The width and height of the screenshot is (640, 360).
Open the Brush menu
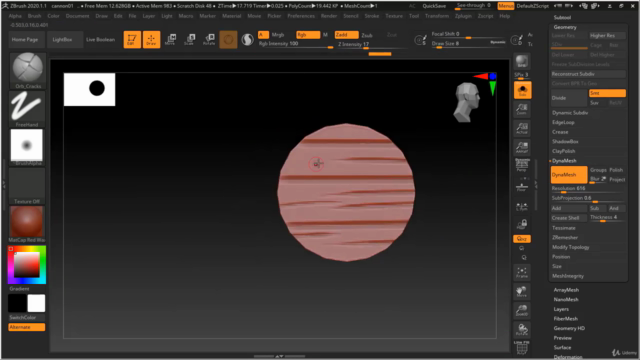click(34, 16)
